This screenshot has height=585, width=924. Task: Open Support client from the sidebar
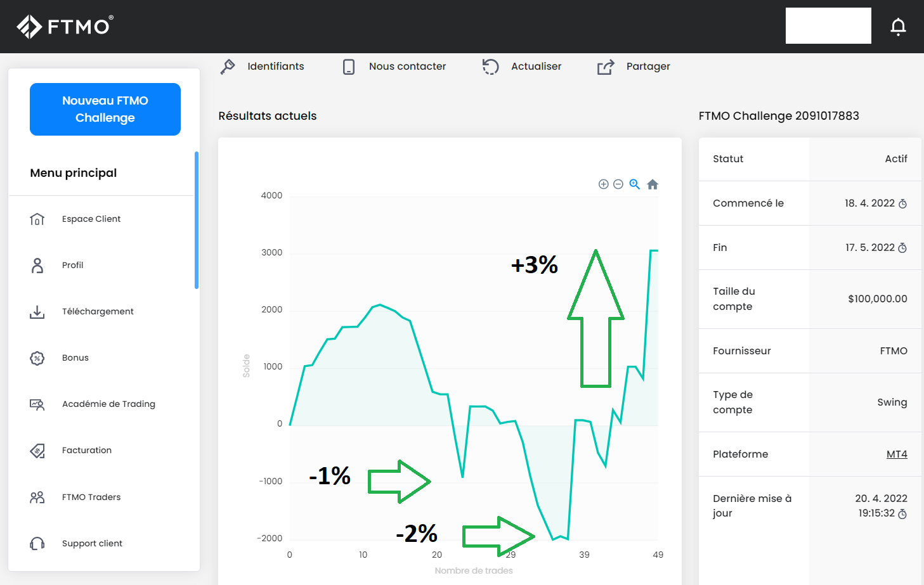tap(92, 544)
